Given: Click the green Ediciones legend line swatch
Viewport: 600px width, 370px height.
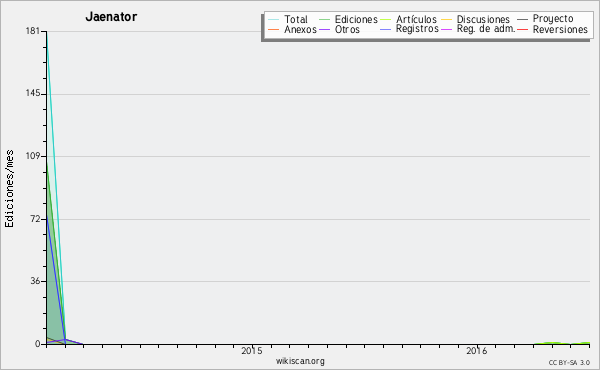Looking at the screenshot, I should pos(324,19).
